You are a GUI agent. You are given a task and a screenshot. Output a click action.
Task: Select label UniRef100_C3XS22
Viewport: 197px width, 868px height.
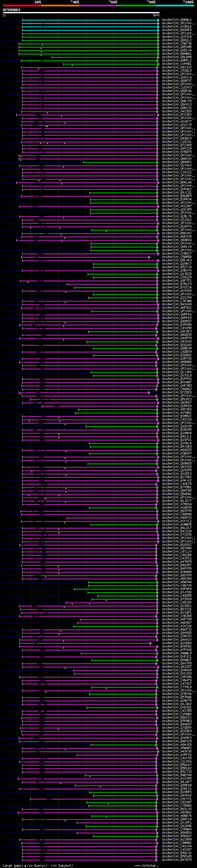click(x=177, y=172)
